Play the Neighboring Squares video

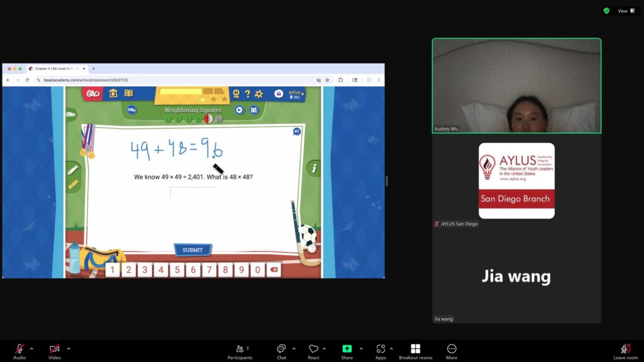click(x=239, y=110)
